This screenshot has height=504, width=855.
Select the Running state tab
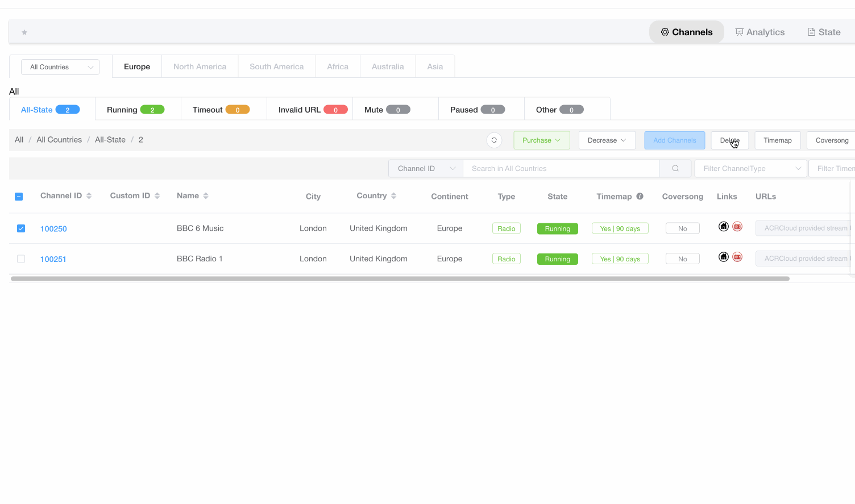coord(135,110)
